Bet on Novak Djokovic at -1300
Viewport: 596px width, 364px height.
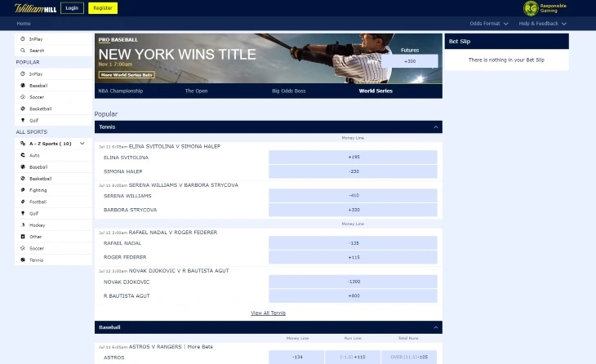click(354, 282)
